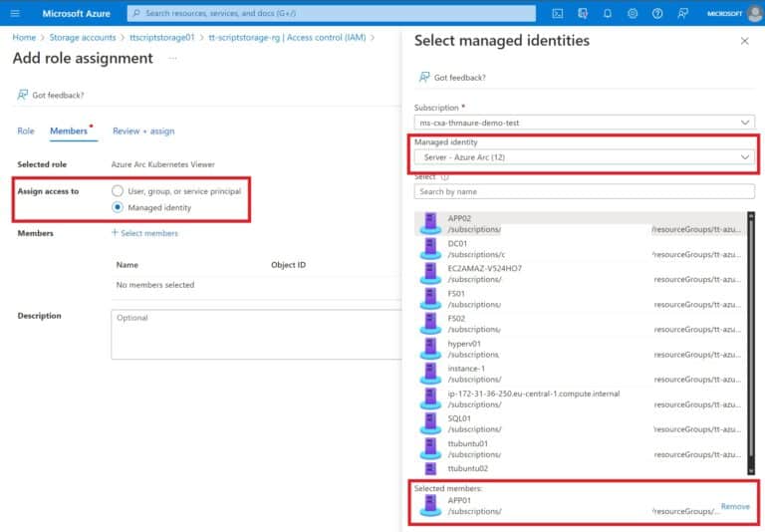
Task: Click the feedback icon in managed identities panel
Action: point(424,77)
